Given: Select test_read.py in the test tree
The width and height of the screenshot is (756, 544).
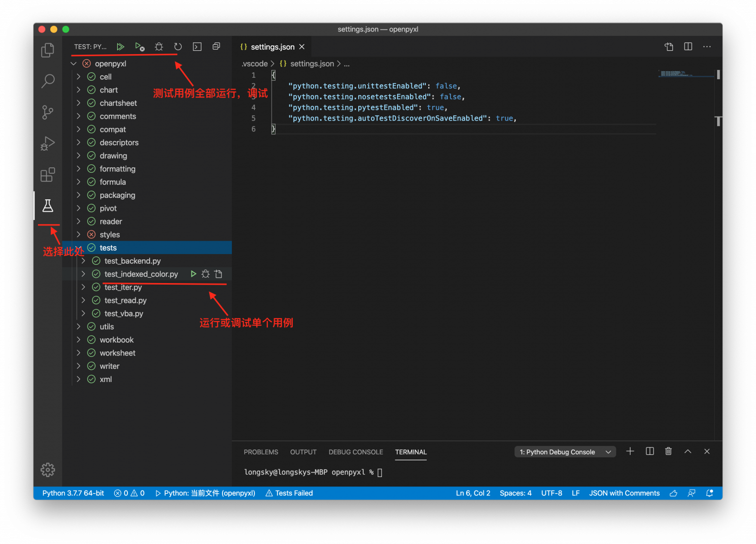Looking at the screenshot, I should (126, 300).
